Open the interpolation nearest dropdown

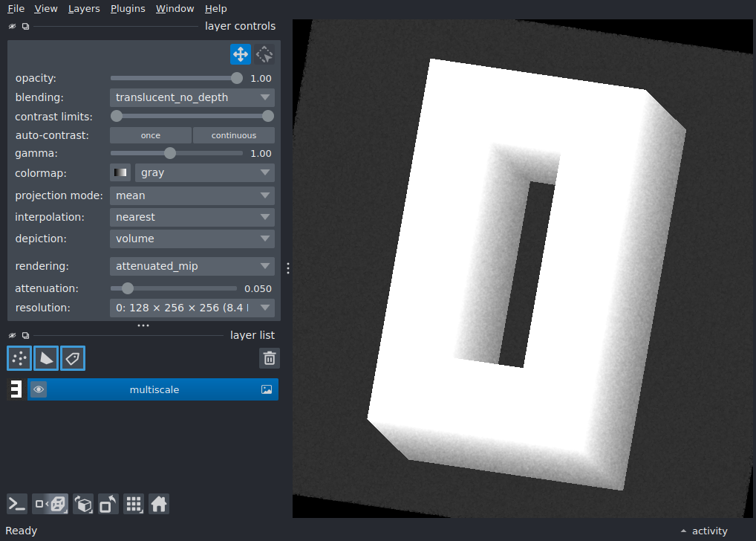(x=192, y=217)
